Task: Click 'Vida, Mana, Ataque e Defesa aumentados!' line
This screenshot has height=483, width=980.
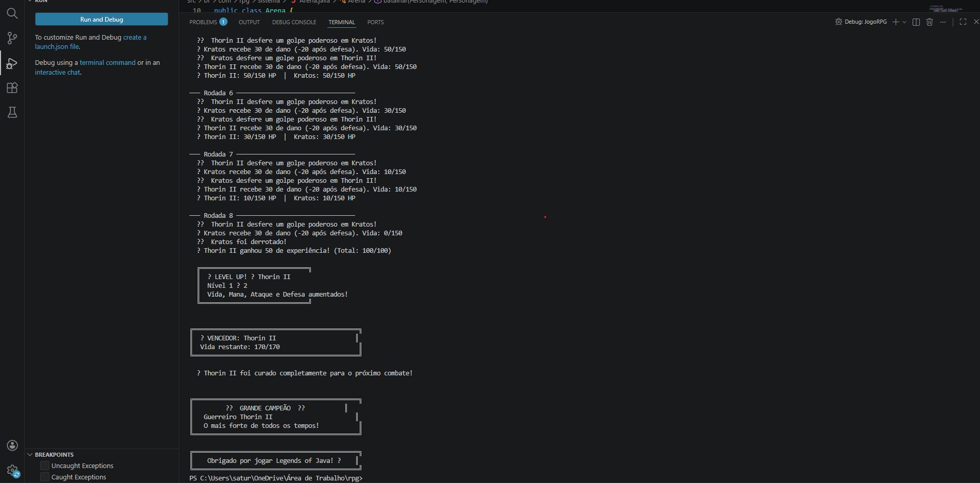Action: [x=277, y=294]
